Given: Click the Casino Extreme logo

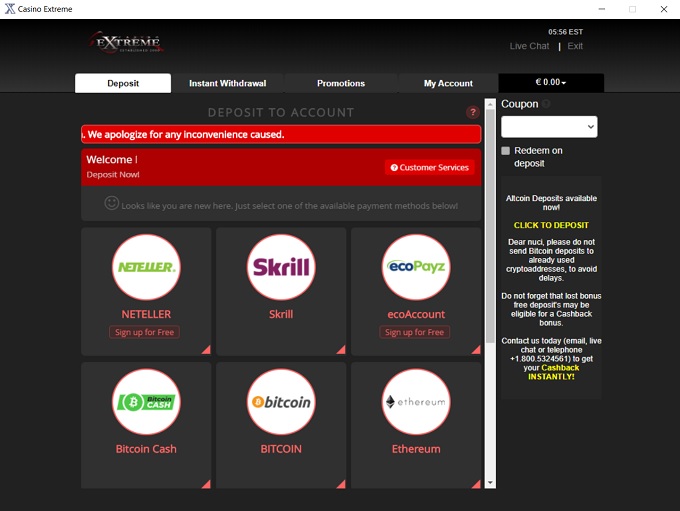Looking at the screenshot, I should click(x=126, y=43).
